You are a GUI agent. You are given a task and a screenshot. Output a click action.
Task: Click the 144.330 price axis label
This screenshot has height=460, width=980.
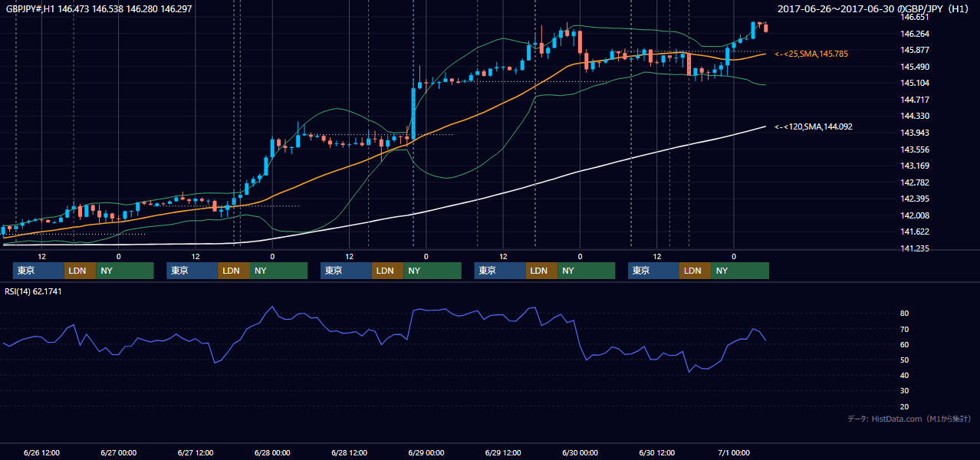click(x=915, y=116)
